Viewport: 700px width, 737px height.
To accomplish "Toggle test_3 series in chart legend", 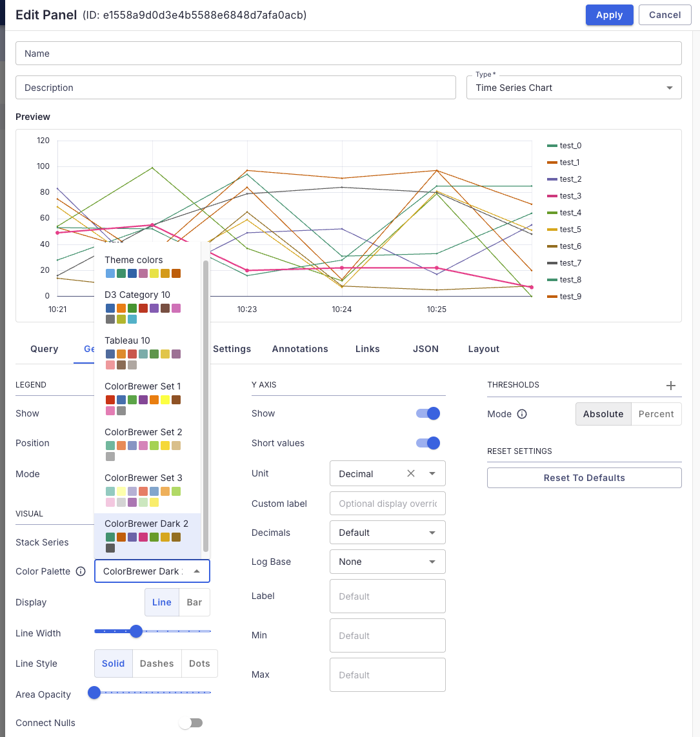I will (565, 196).
